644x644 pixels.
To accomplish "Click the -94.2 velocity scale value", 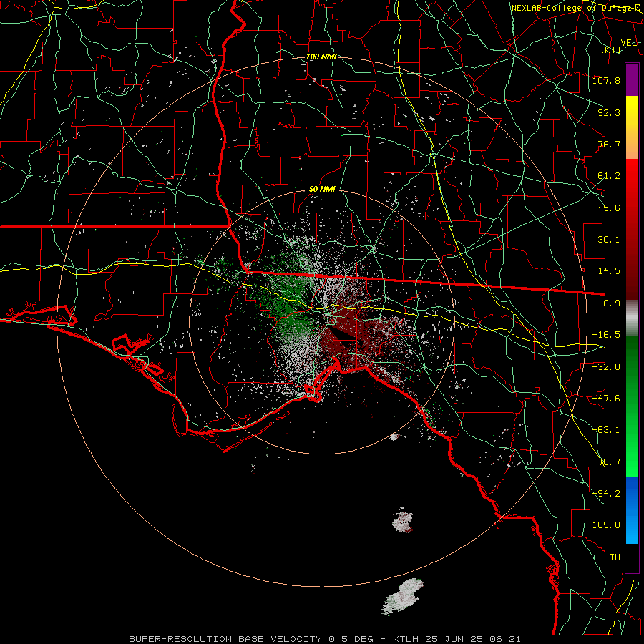I will 606,494.
